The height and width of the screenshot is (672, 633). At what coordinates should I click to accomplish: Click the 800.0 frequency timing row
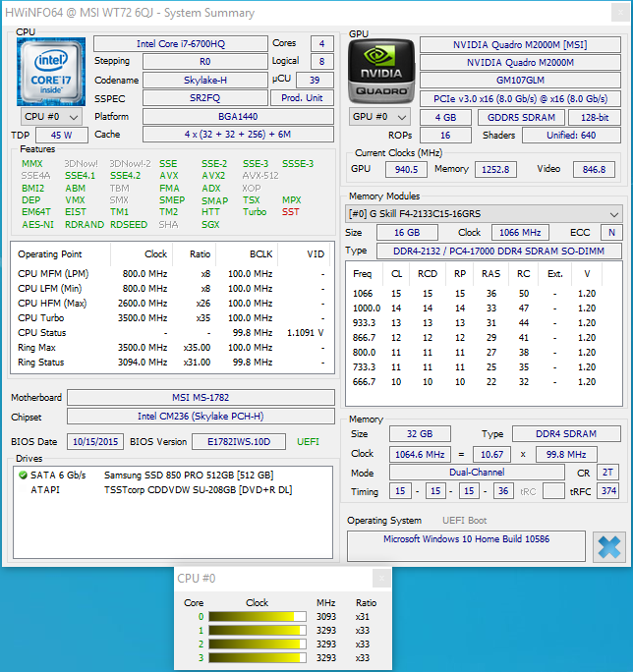[x=484, y=353]
